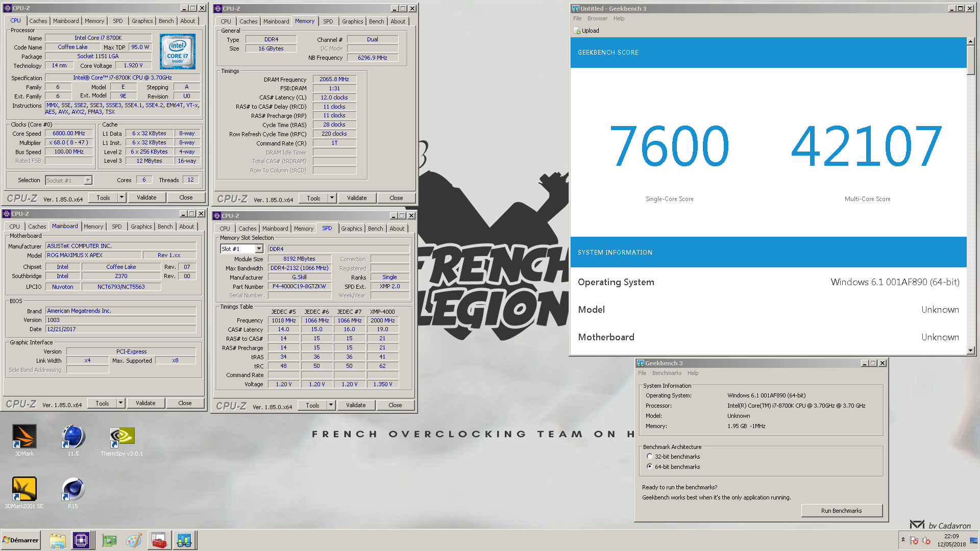Click Tools button in the CPU-tab window
This screenshot has width=980, height=551.
pyautogui.click(x=104, y=198)
